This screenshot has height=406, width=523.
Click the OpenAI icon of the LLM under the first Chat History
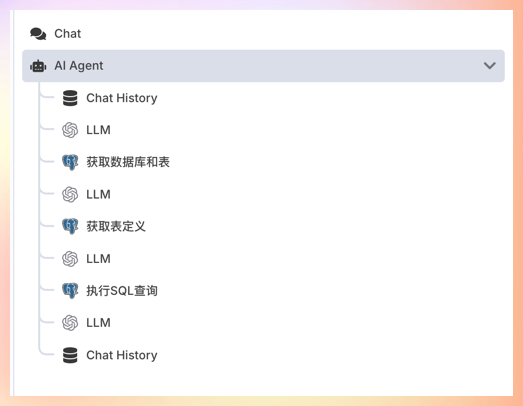pos(70,130)
